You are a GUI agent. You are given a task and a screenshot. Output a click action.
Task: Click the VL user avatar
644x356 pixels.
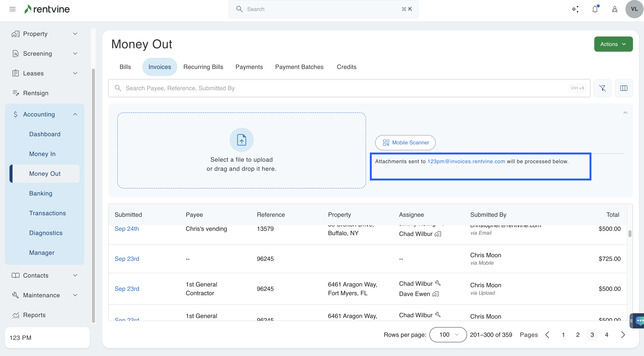tap(634, 9)
